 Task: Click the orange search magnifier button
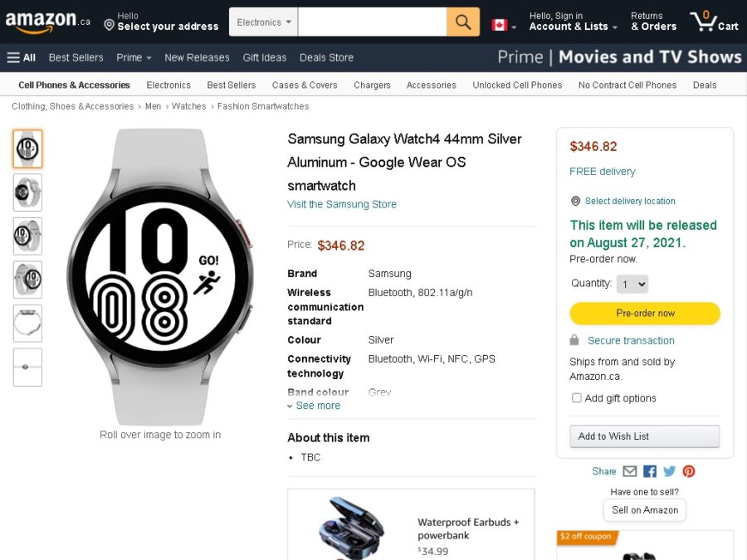[x=463, y=22]
